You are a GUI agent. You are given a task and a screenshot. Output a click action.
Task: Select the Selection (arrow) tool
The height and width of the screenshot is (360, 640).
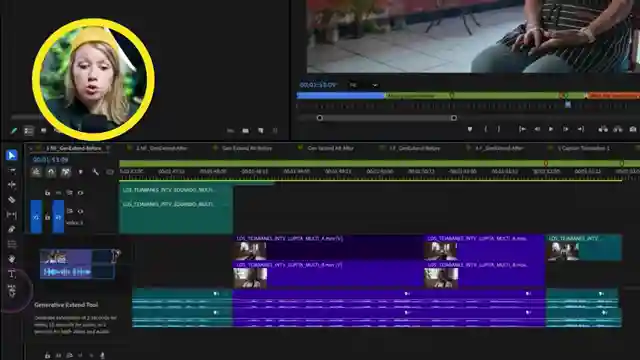tap(11, 156)
